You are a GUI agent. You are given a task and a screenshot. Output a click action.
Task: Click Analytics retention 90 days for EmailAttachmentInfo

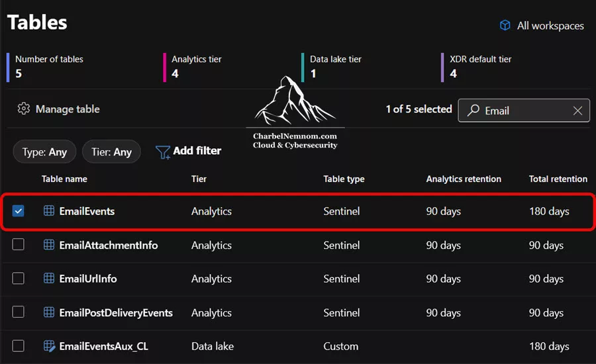tap(443, 245)
